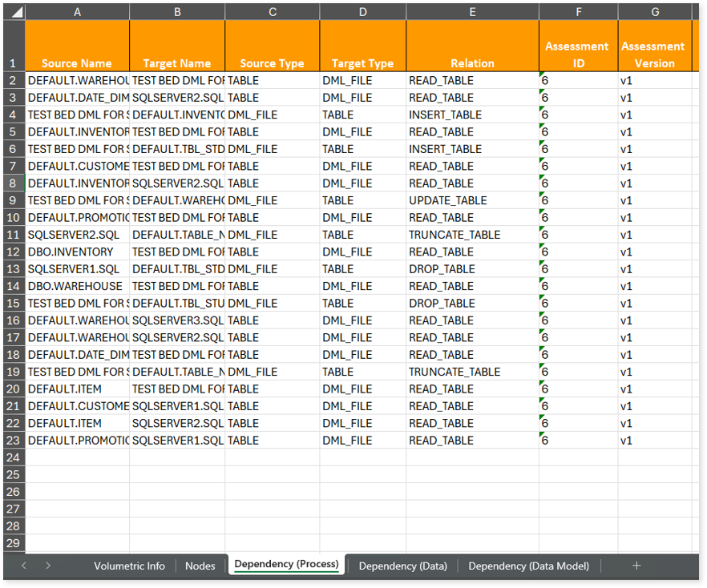Viewport: 707px width, 588px height.
Task: Select the row 24 header
Action: click(14, 457)
